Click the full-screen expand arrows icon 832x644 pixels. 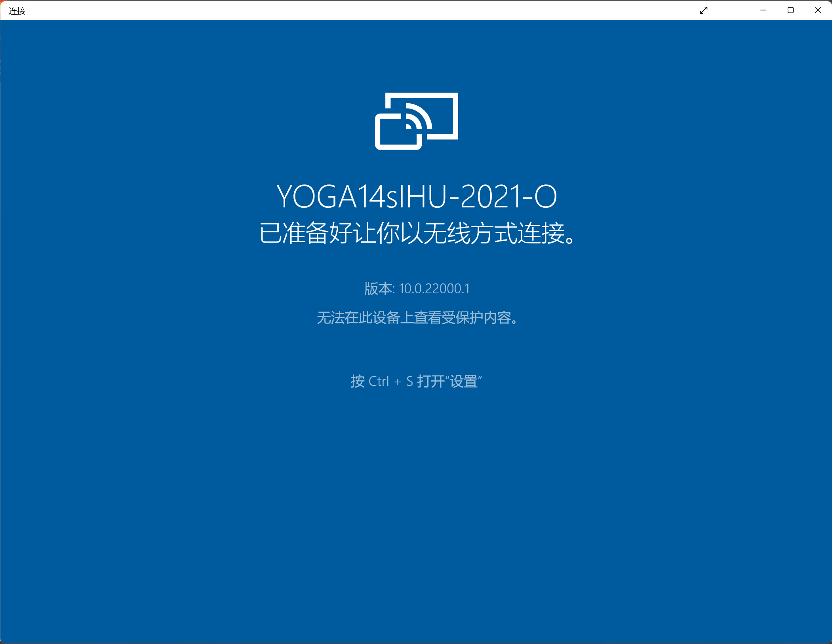[x=704, y=10]
